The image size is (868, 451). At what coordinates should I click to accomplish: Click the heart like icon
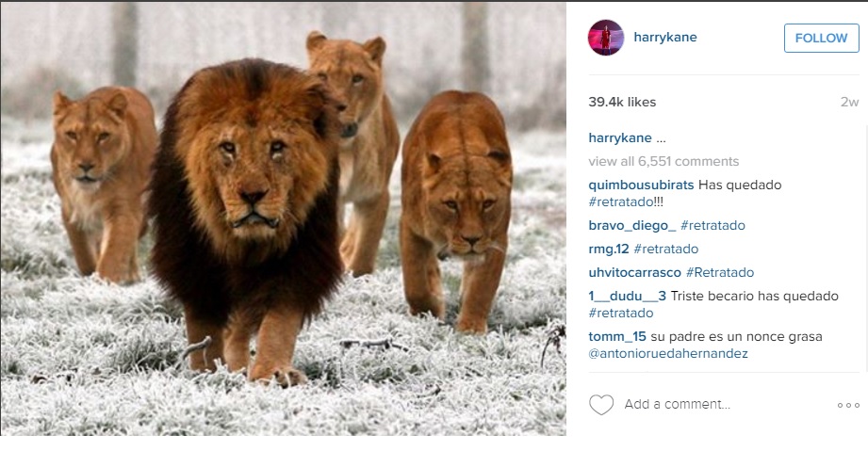tap(601, 405)
